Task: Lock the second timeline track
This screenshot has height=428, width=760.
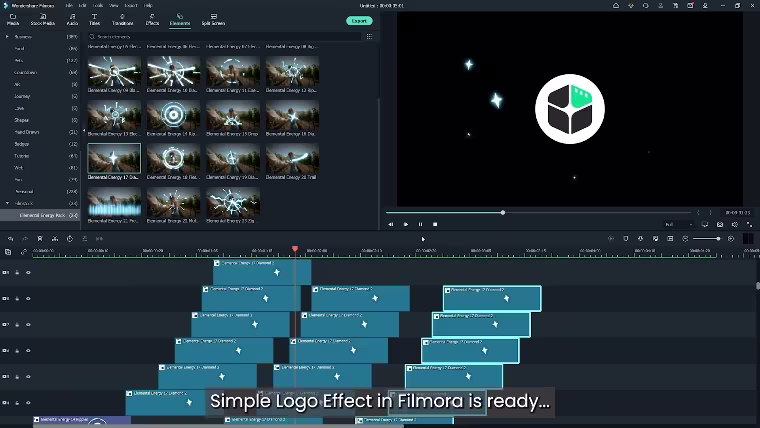Action: 17,299
